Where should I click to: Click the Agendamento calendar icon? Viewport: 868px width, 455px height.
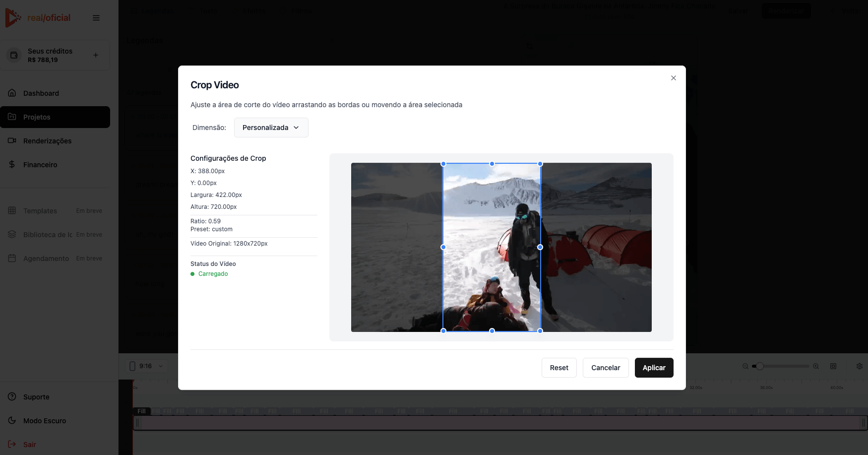coord(12,258)
